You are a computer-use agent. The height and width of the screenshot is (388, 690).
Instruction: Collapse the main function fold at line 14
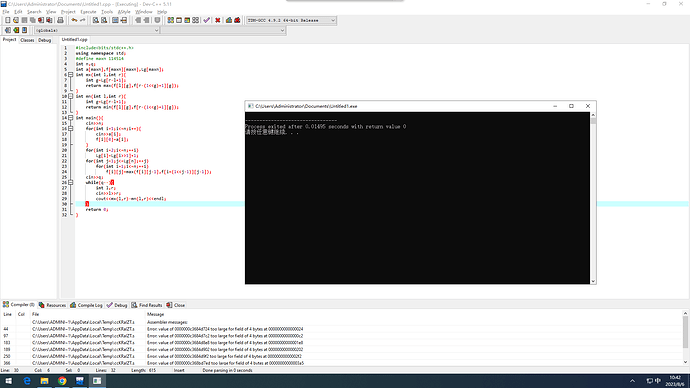[70, 118]
